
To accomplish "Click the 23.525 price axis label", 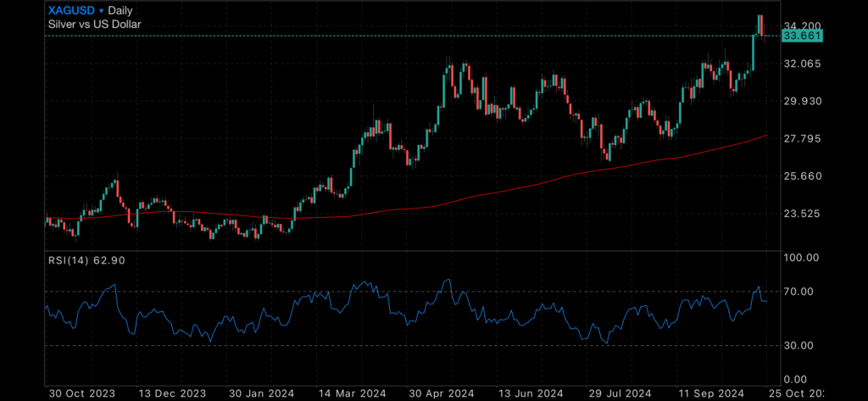I will [x=802, y=213].
